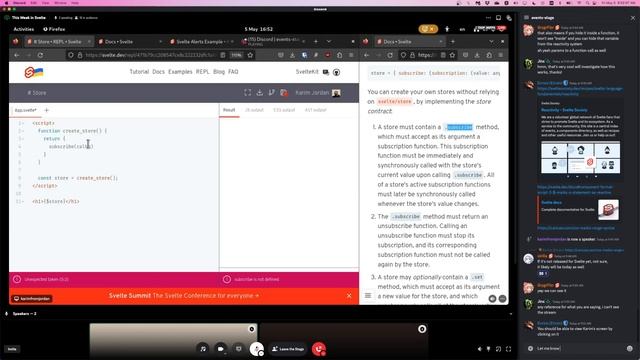Viewport: 640px width, 360px height.
Task: Bookmark the REPL page with star icon
Action: (250, 55)
